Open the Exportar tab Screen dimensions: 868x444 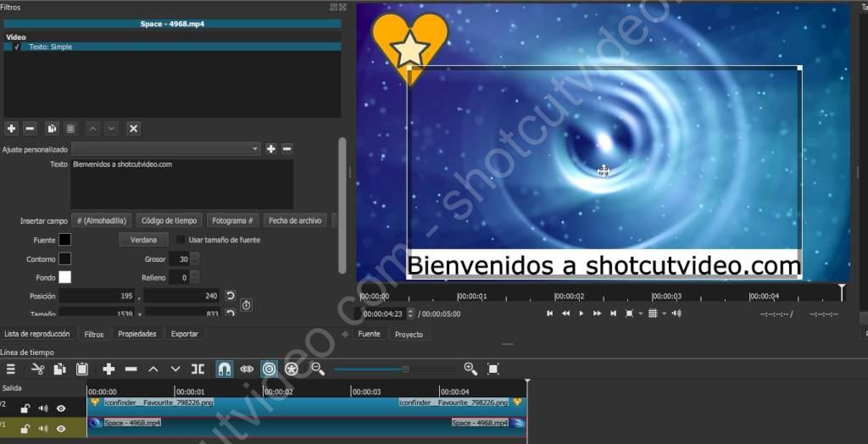(184, 334)
